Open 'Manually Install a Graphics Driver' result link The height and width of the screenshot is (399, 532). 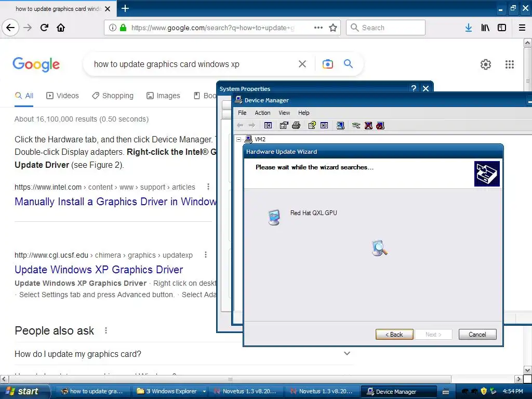(115, 202)
